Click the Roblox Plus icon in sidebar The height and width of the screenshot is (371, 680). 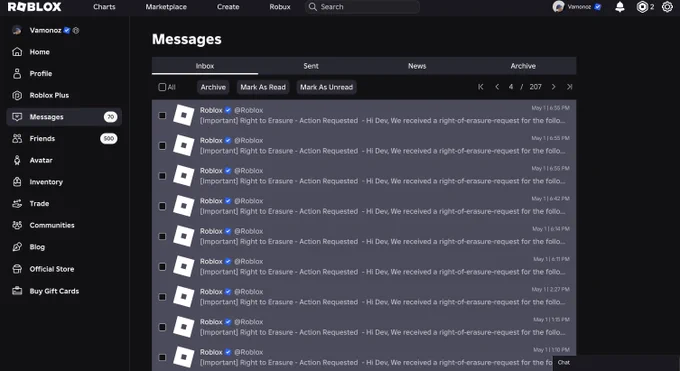(x=17, y=95)
